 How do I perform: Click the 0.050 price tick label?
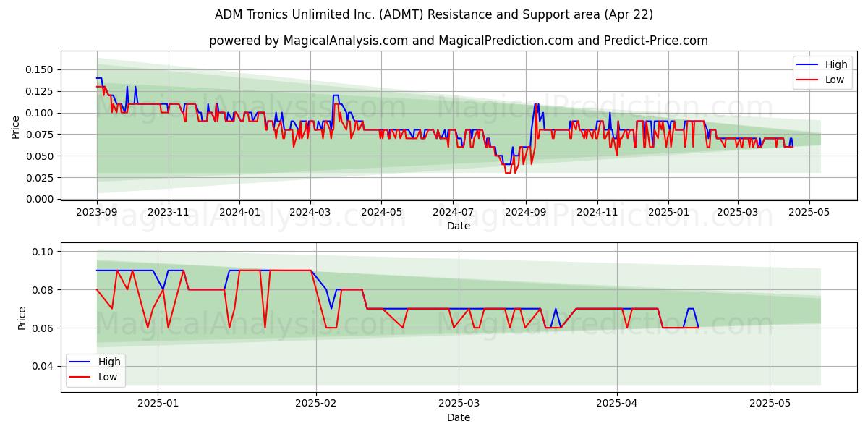coord(39,156)
